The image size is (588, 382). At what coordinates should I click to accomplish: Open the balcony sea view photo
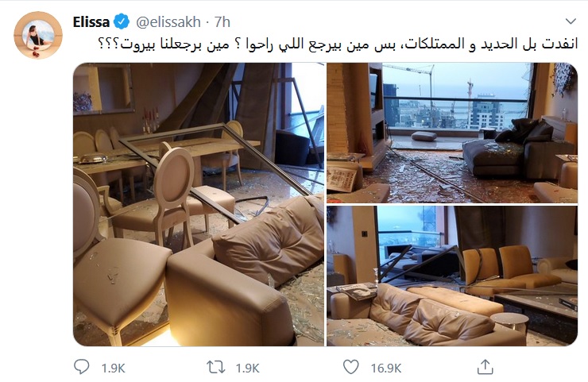pyautogui.click(x=452, y=133)
